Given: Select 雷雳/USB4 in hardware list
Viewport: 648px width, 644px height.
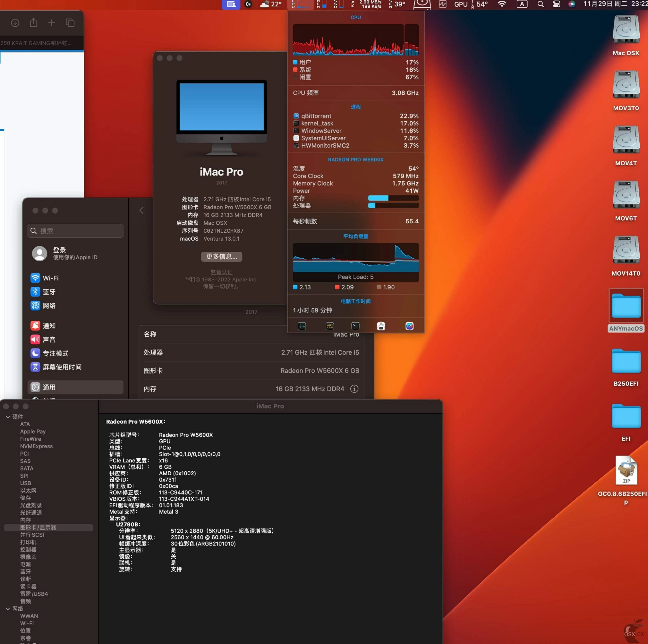Looking at the screenshot, I should coord(34,594).
